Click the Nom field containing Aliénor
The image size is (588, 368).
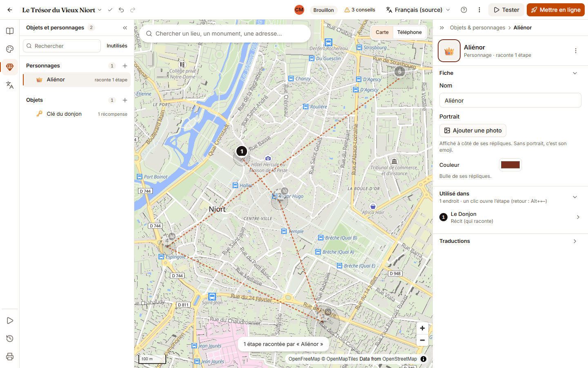(x=510, y=101)
